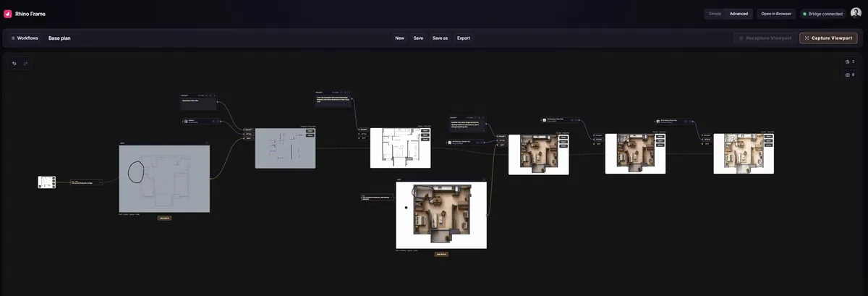Click Save as in the toolbar
This screenshot has height=296, width=868.
[440, 38]
